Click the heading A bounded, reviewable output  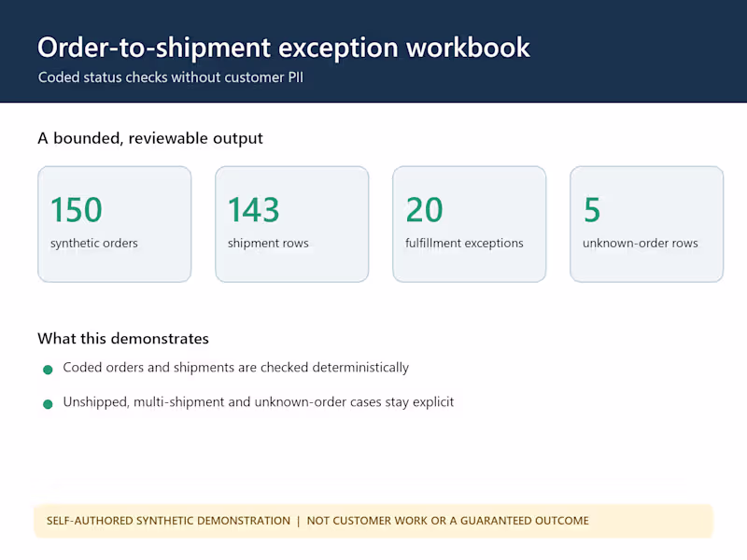[150, 138]
